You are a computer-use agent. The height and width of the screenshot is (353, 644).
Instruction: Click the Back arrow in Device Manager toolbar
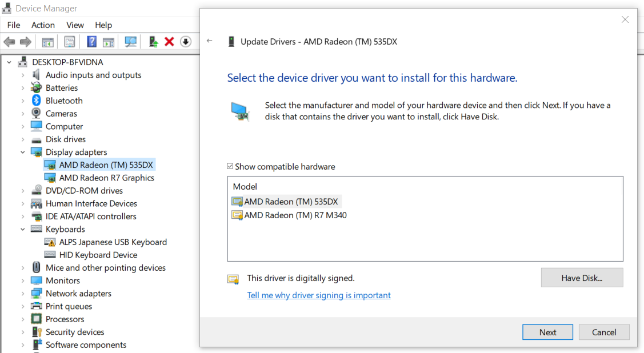coord(9,42)
